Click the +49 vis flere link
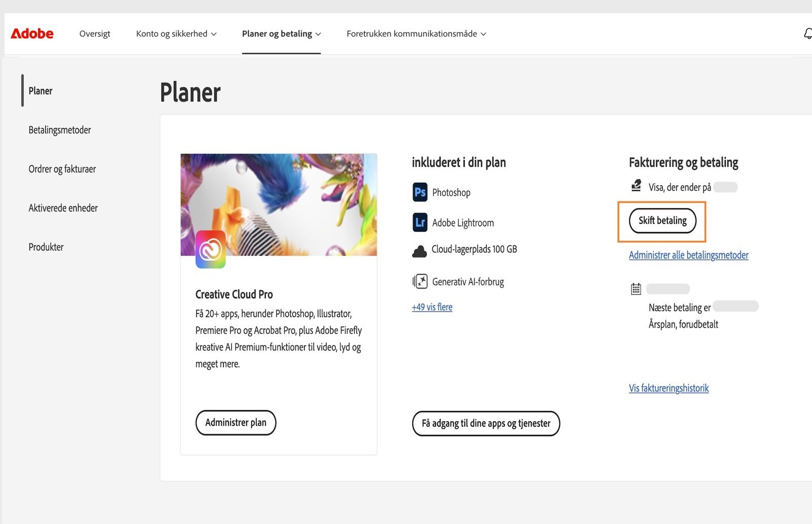Image resolution: width=812 pixels, height=524 pixels. (432, 307)
